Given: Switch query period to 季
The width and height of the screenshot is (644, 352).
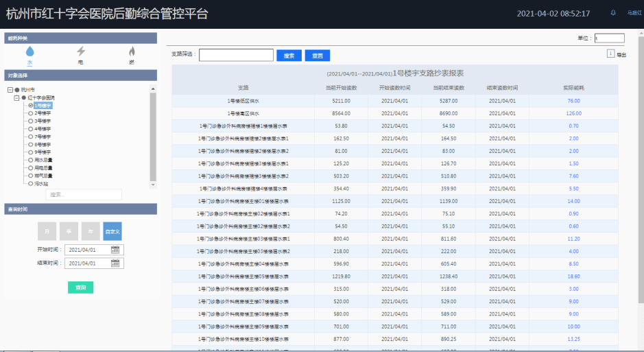Looking at the screenshot, I should [x=69, y=231].
